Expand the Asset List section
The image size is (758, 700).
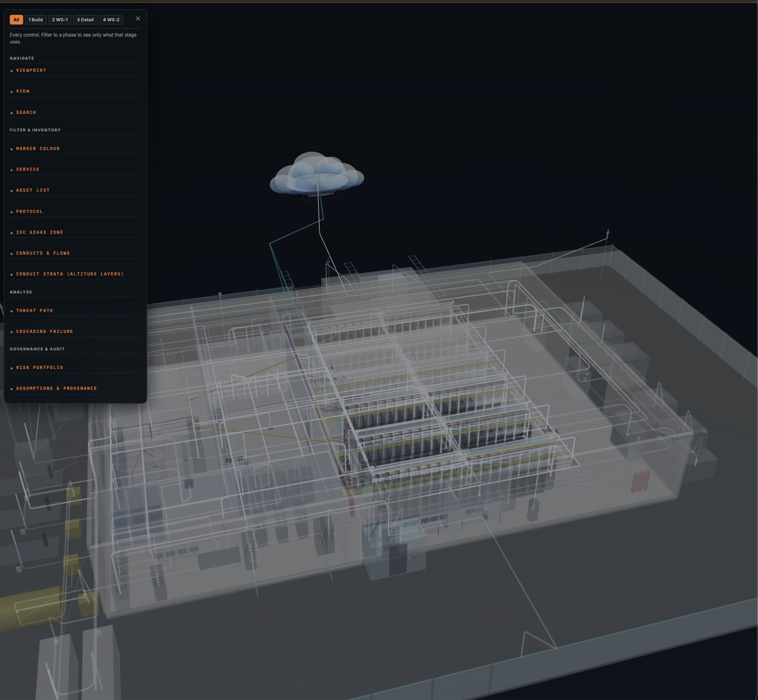75,190
